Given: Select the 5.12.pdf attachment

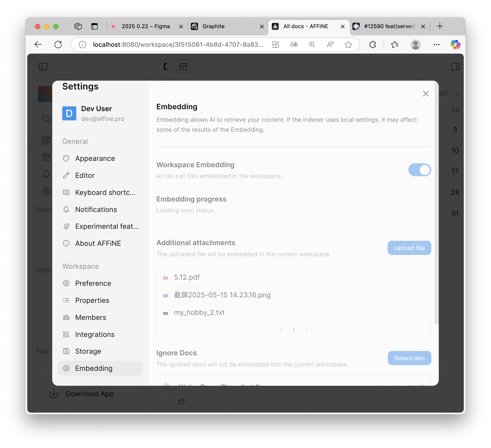Looking at the screenshot, I should click(187, 277).
